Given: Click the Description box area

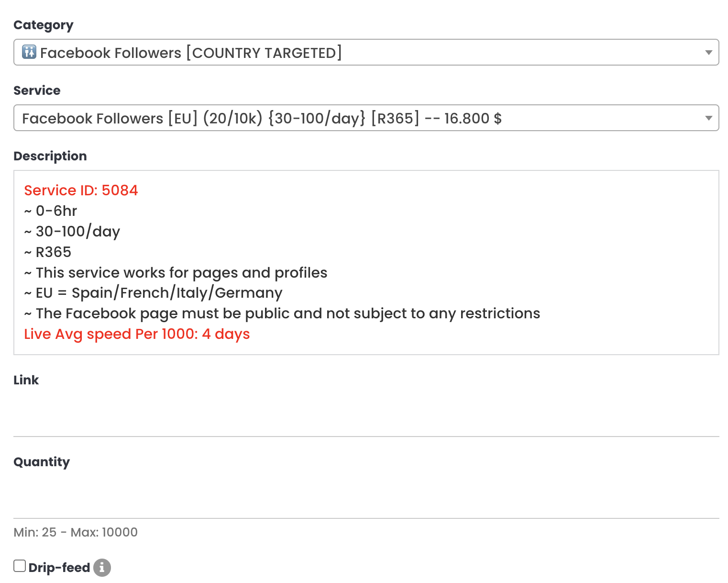Looking at the screenshot, I should [x=366, y=262].
